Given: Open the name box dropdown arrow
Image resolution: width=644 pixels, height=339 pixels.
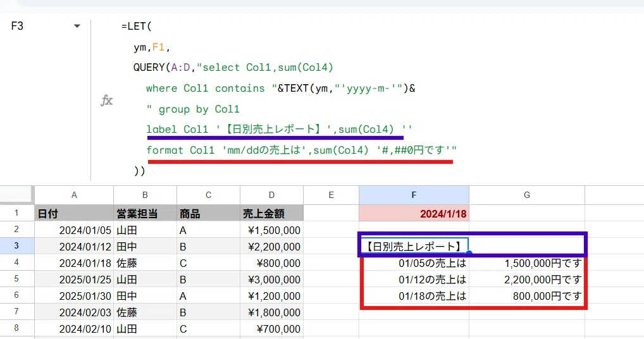Looking at the screenshot, I should click(x=77, y=27).
